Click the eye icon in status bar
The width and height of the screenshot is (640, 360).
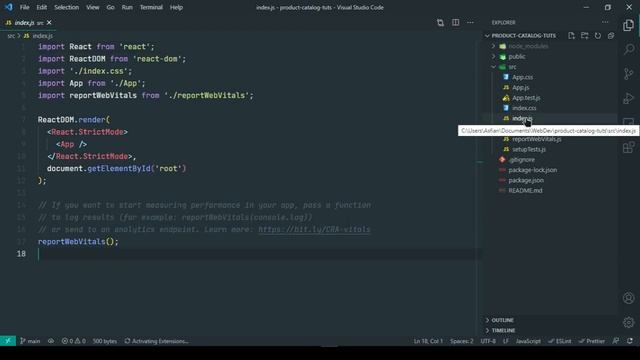[51, 341]
